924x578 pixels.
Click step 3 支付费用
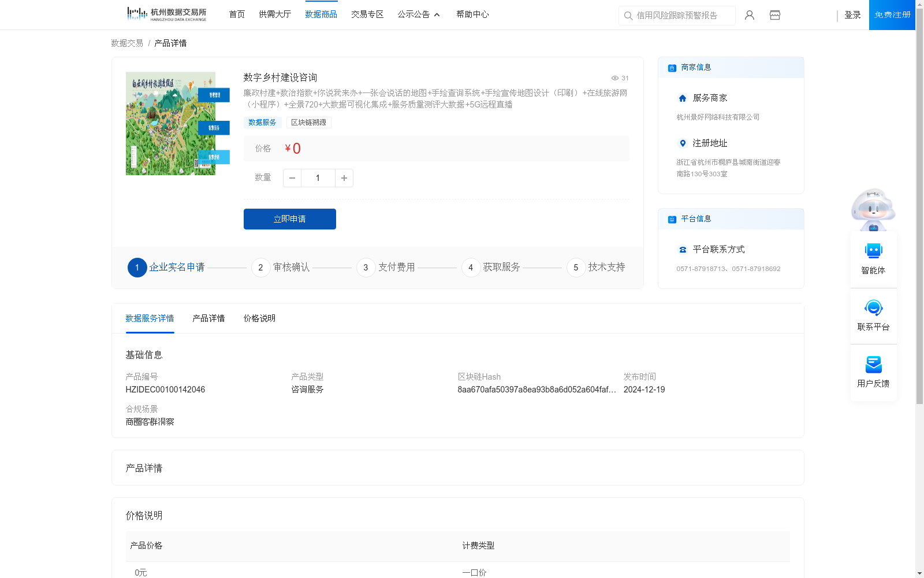pos(386,268)
